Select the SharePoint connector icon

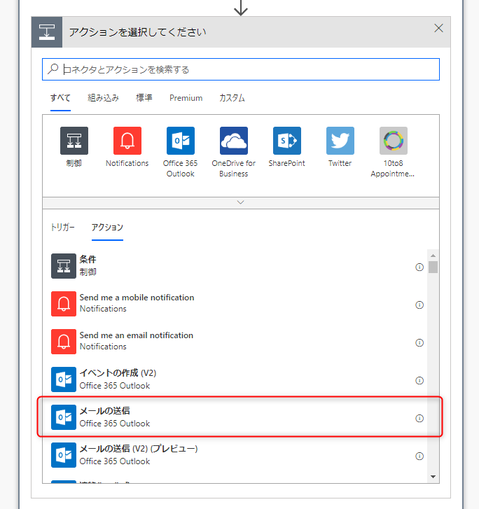[287, 141]
